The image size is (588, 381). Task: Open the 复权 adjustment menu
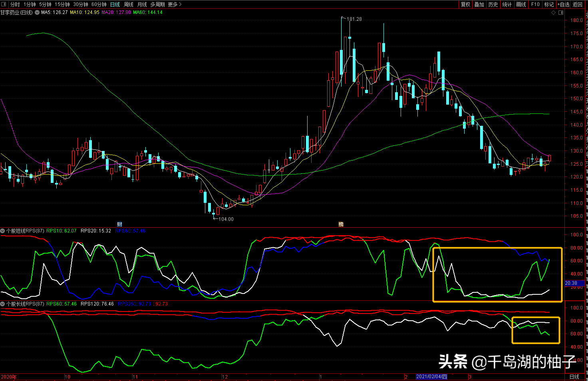pos(466,4)
